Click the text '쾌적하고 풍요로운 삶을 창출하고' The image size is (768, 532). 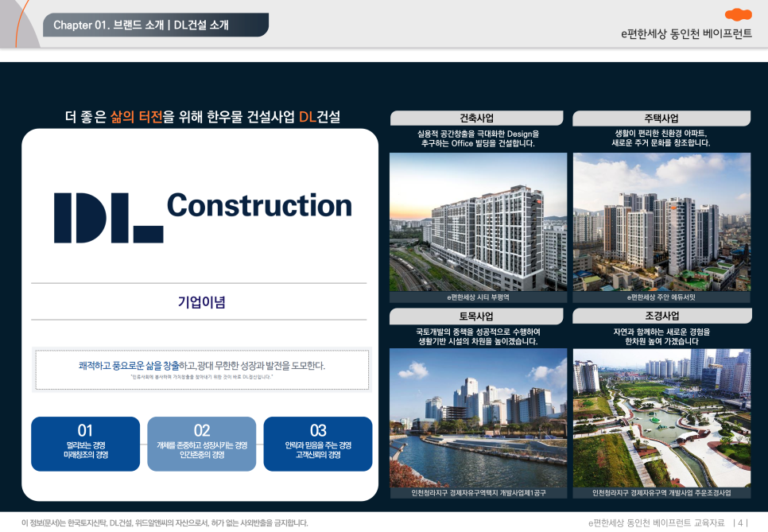coord(137,366)
